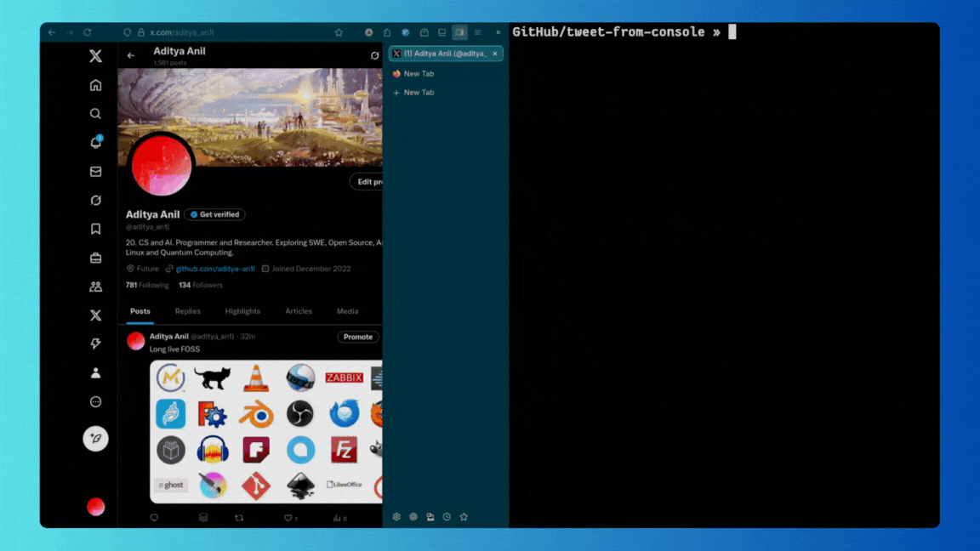Open Bookmarks in X sidebar

(95, 229)
